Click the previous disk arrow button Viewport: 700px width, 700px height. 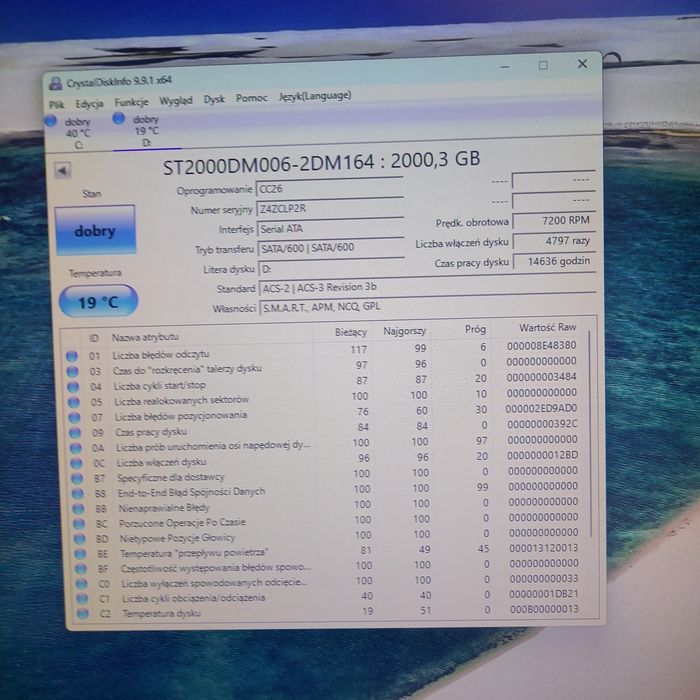(62, 171)
